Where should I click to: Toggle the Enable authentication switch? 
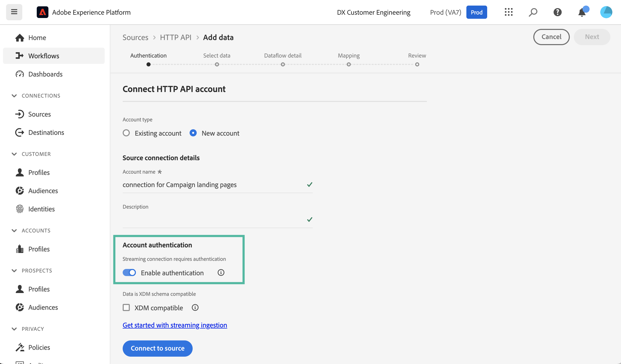coord(129,272)
